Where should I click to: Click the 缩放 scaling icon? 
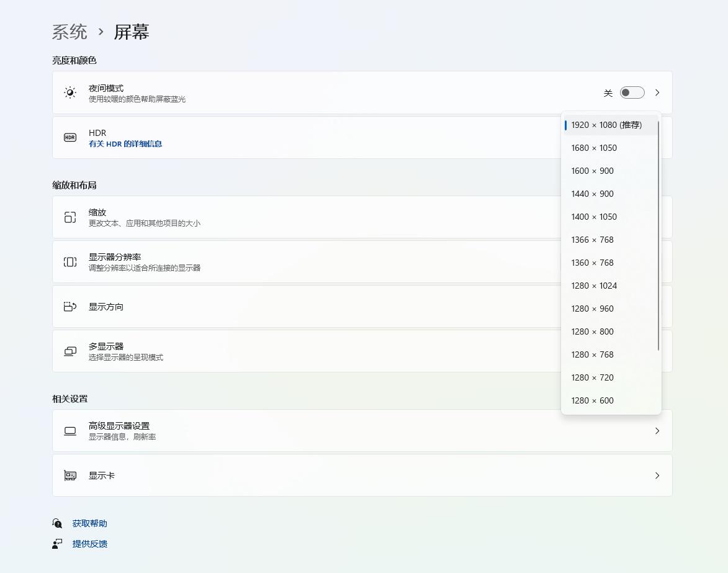70,217
